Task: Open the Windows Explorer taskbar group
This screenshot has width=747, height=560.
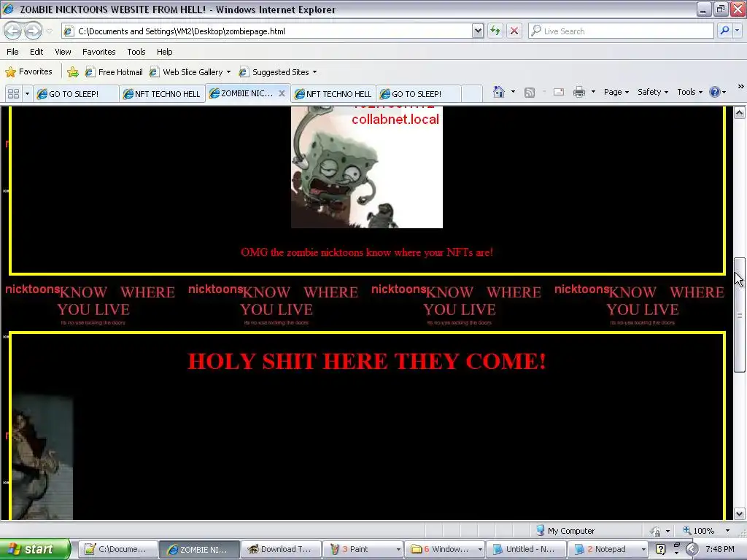Action: pos(444,549)
